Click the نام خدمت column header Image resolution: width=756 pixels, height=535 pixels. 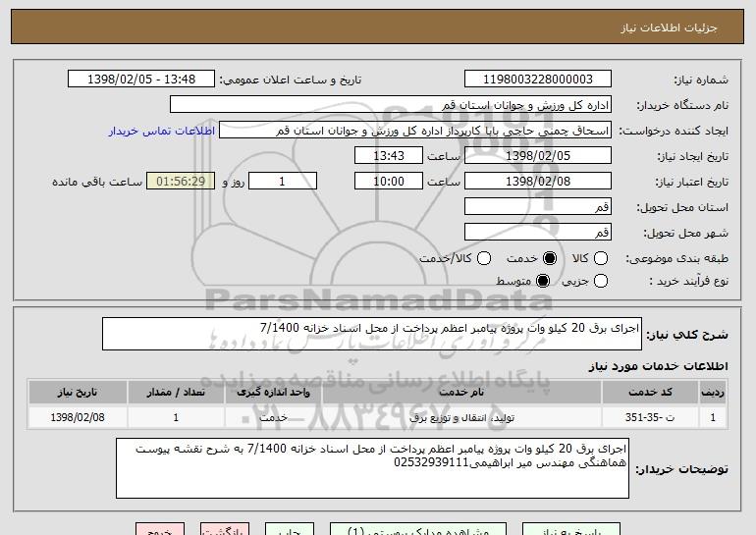click(461, 393)
